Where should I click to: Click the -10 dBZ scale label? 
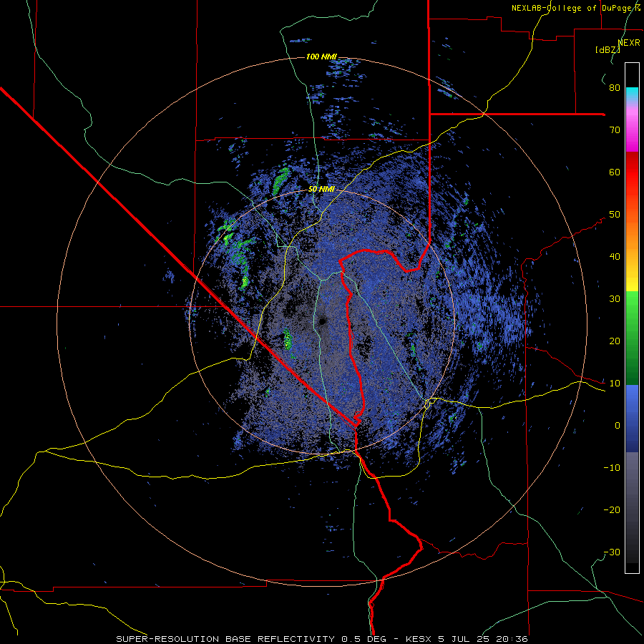[x=612, y=467]
